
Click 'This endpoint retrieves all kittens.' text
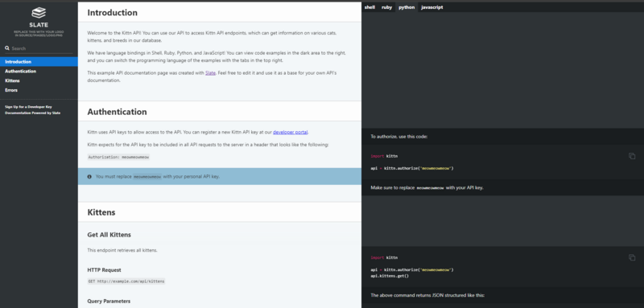point(122,250)
